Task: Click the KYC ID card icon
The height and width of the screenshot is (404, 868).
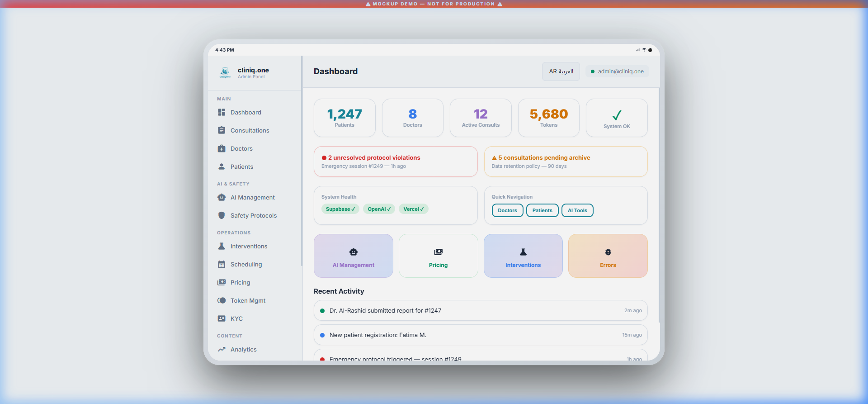Action: tap(222, 318)
